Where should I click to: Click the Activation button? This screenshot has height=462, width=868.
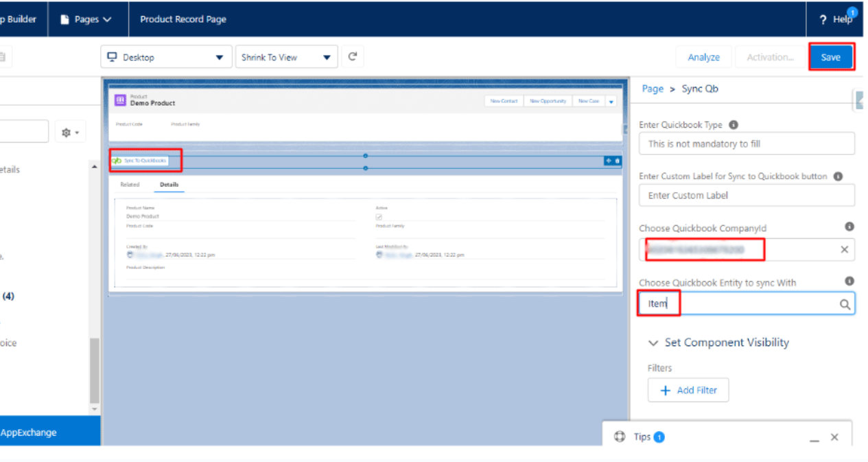tap(770, 57)
